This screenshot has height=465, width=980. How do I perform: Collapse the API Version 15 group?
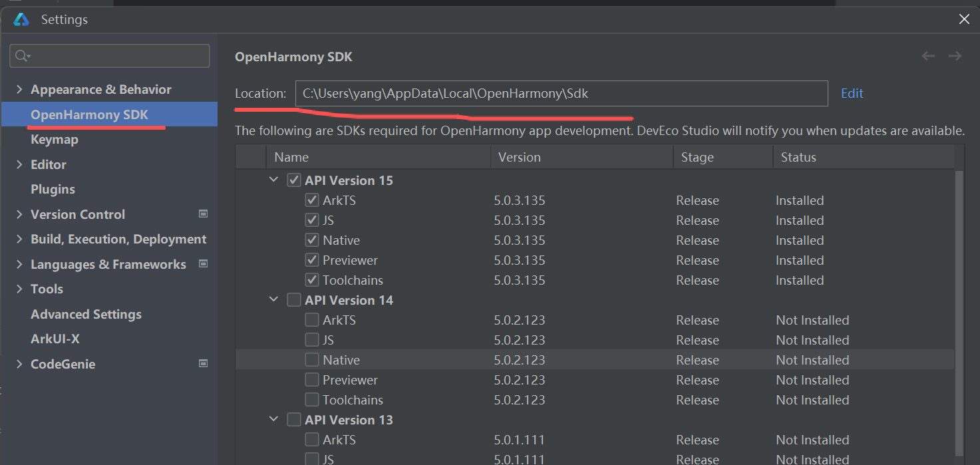click(x=273, y=180)
